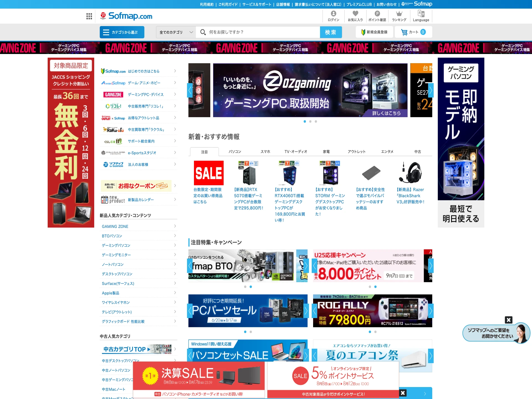Open カテゴリから選ぶ menu button
This screenshot has width=532, height=399.
[122, 32]
